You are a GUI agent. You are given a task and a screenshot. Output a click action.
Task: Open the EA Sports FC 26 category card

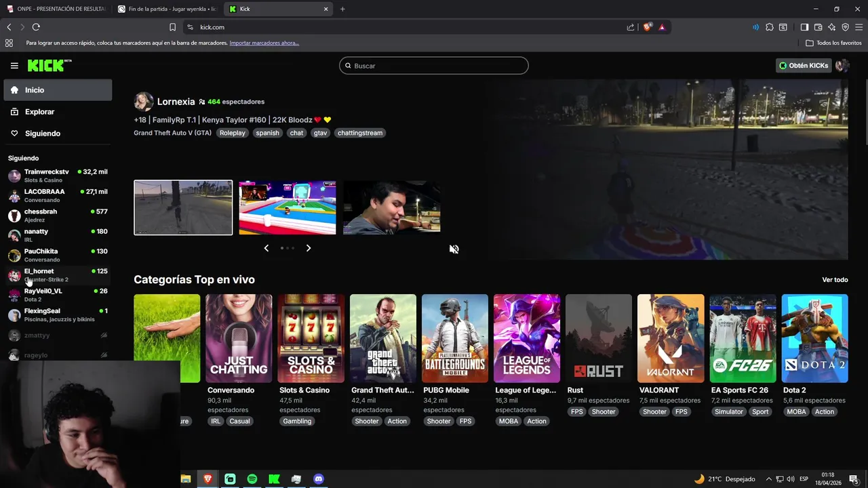coord(743,338)
